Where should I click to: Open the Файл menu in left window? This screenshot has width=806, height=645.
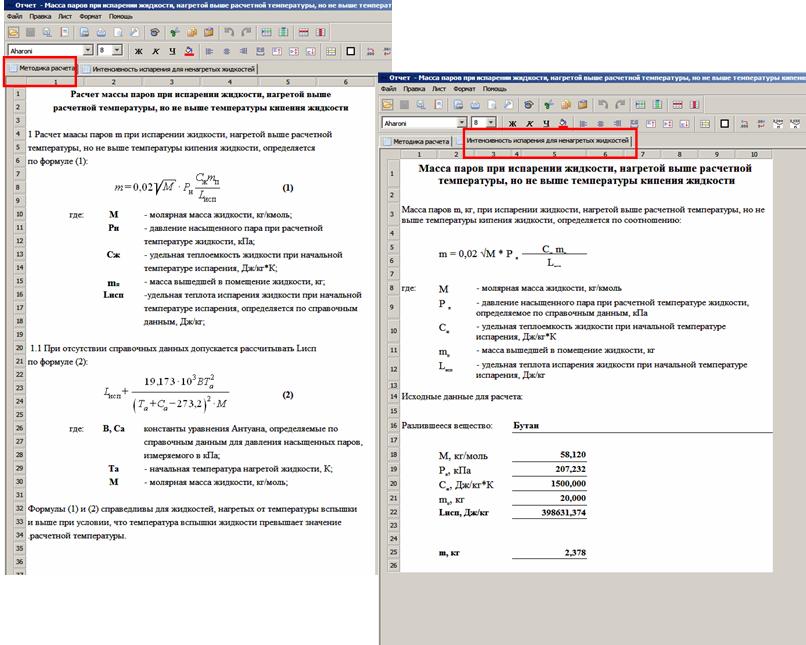(13, 17)
